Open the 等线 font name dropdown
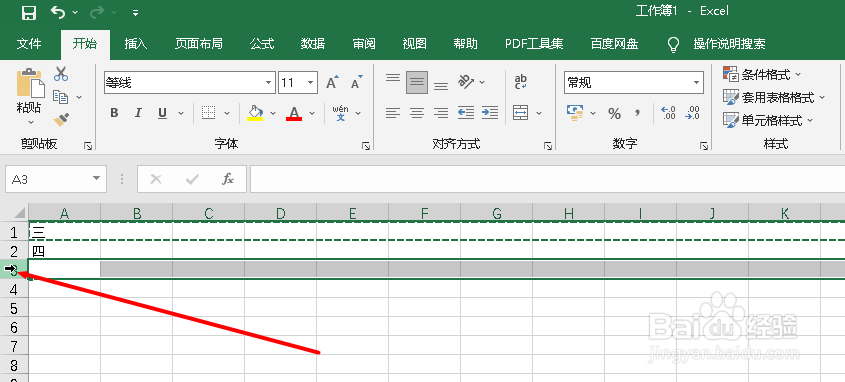The image size is (845, 382). [x=268, y=83]
